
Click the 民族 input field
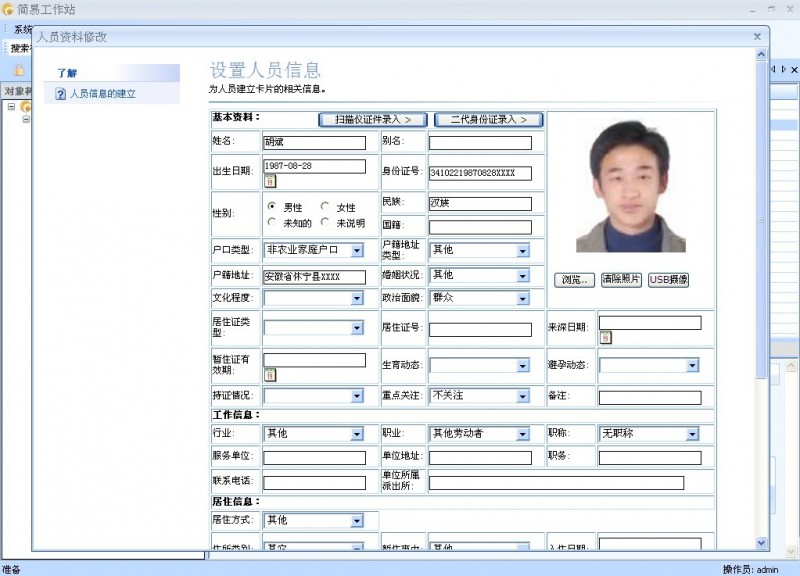[480, 204]
